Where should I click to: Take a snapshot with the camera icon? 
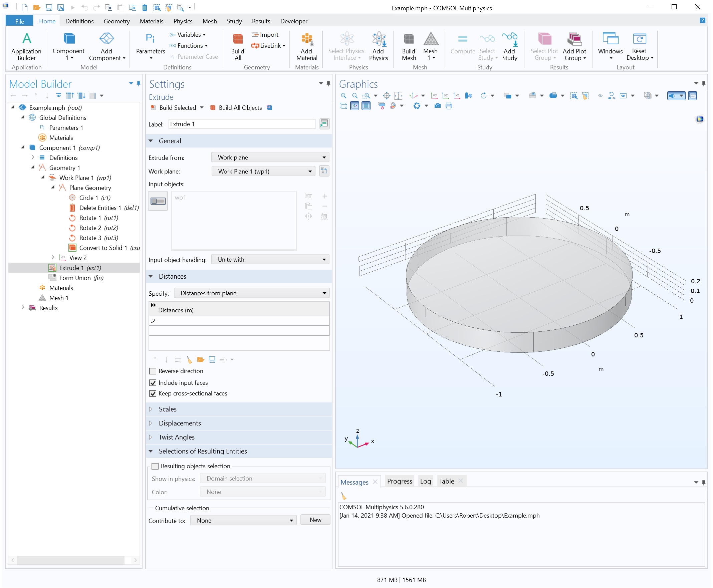[437, 106]
